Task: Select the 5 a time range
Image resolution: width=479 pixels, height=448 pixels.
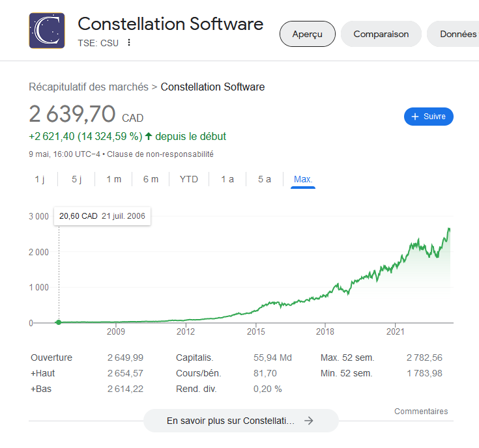Action: 264,179
